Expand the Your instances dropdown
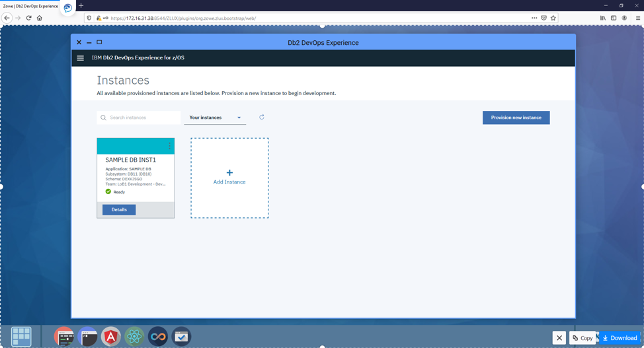 (x=215, y=118)
